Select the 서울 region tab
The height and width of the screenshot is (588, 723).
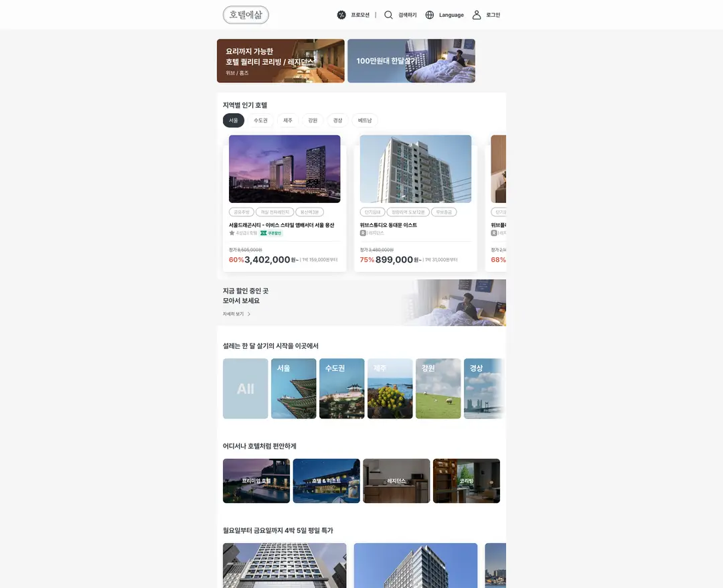coord(234,121)
